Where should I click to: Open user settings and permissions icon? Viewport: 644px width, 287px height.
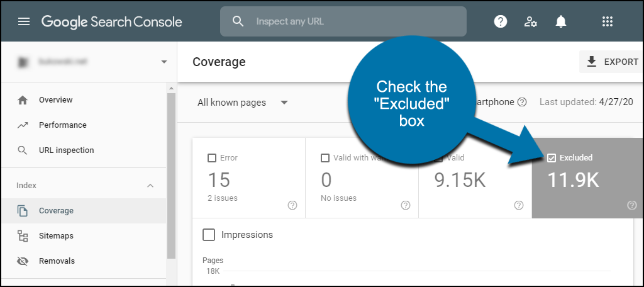coord(530,21)
